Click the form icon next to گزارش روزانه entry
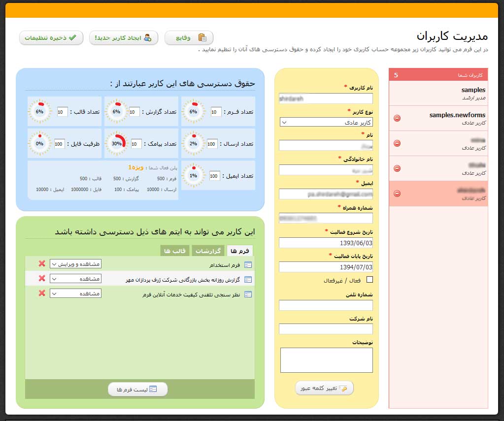The height and width of the screenshot is (421, 504). coord(249,279)
